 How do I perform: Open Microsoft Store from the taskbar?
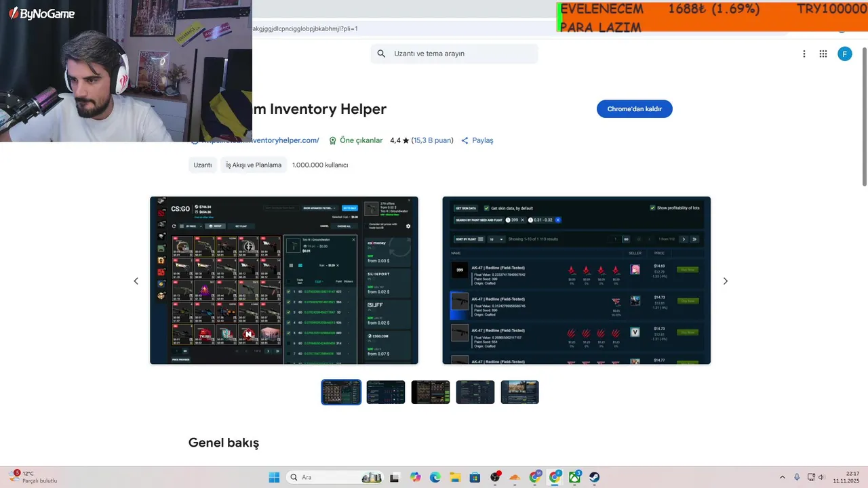click(x=475, y=477)
